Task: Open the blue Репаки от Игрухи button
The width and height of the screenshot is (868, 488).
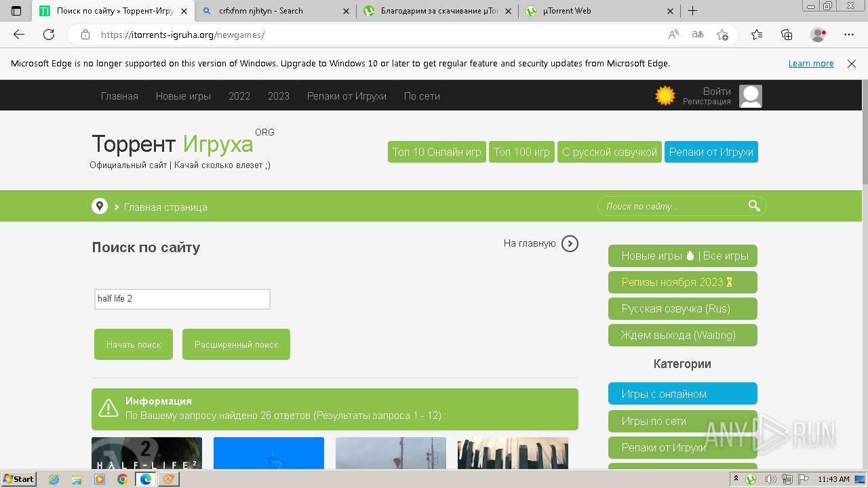Action: click(711, 152)
